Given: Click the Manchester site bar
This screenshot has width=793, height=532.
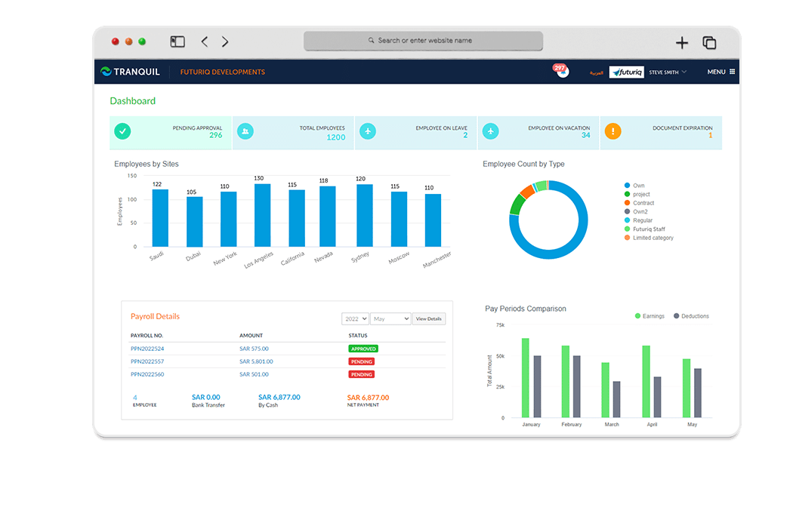Looking at the screenshot, I should pos(433,220).
